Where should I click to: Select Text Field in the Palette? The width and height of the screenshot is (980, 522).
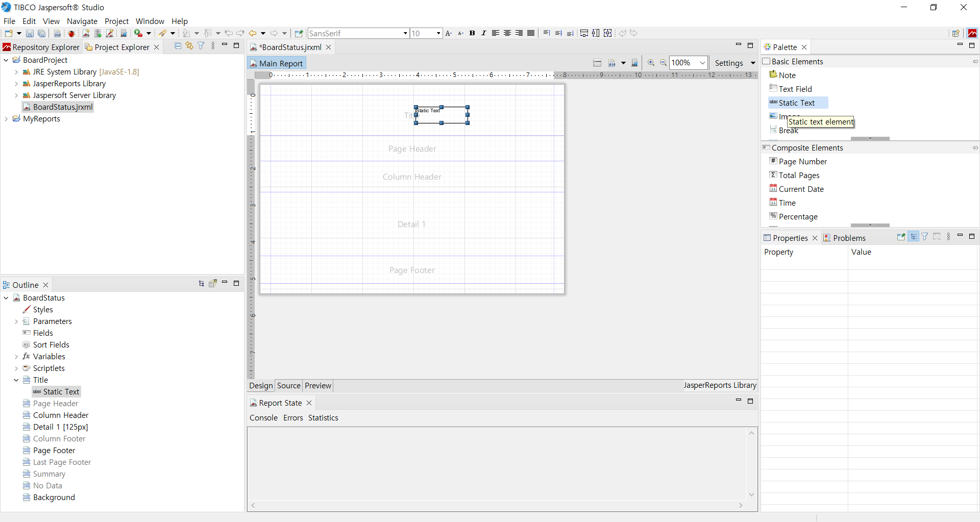tap(791, 89)
